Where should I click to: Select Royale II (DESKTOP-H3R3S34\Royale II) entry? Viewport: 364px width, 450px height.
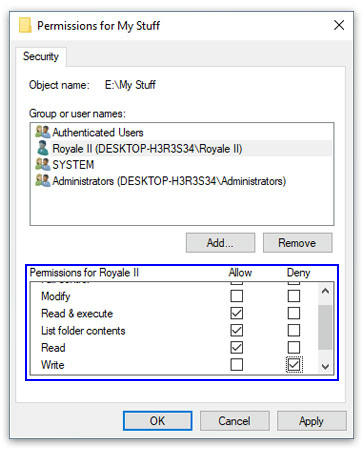[182, 148]
